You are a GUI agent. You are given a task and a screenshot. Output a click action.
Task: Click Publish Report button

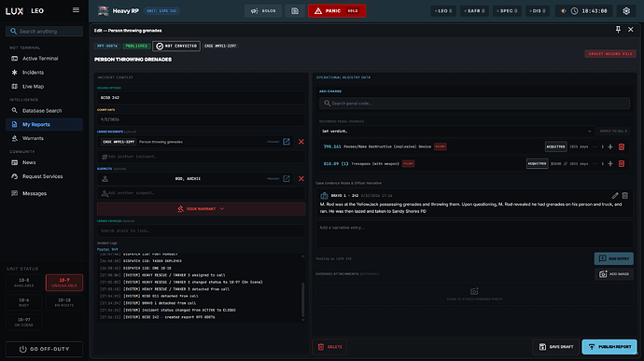tap(609, 347)
